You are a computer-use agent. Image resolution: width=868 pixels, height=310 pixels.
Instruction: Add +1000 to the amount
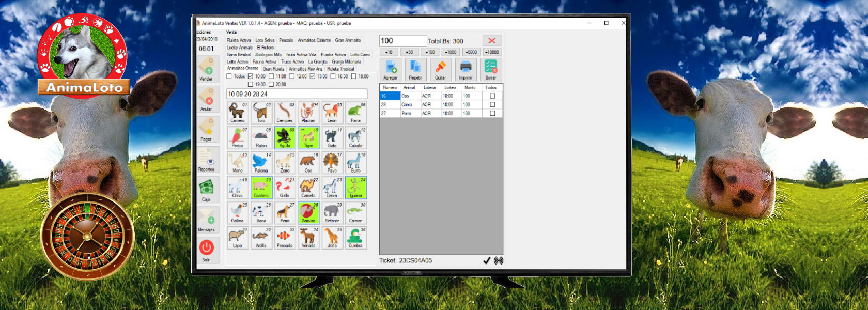451,52
